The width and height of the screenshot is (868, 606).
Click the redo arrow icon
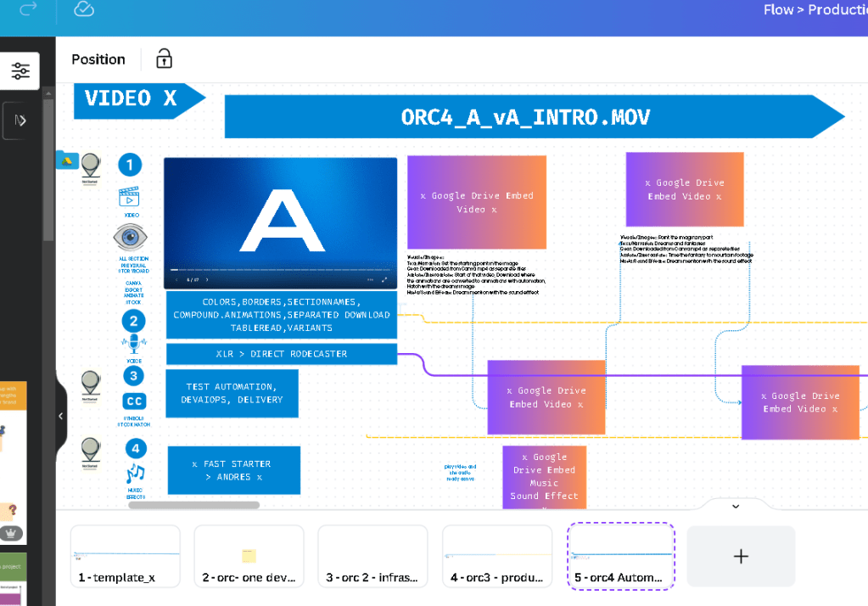point(28,8)
